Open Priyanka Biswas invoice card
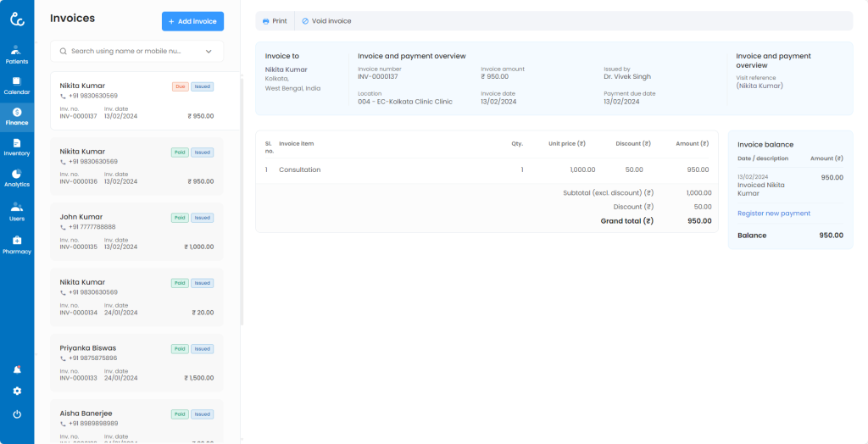The height and width of the screenshot is (444, 868). pos(136,363)
